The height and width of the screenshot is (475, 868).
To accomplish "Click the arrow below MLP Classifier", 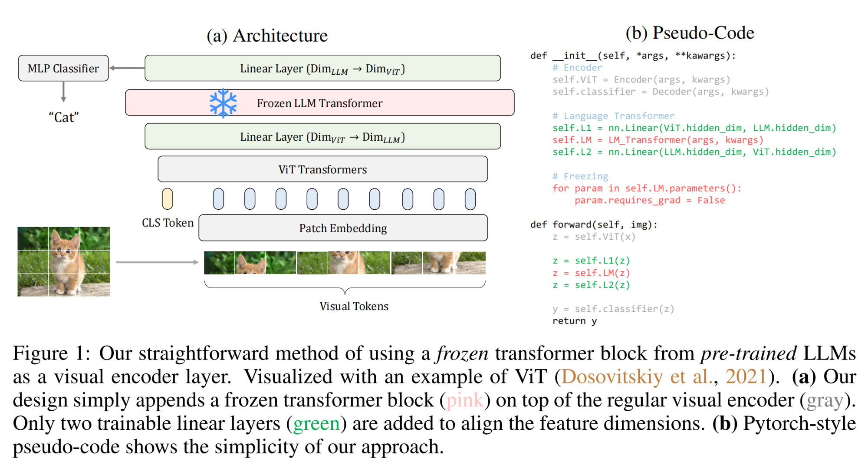I will (63, 92).
